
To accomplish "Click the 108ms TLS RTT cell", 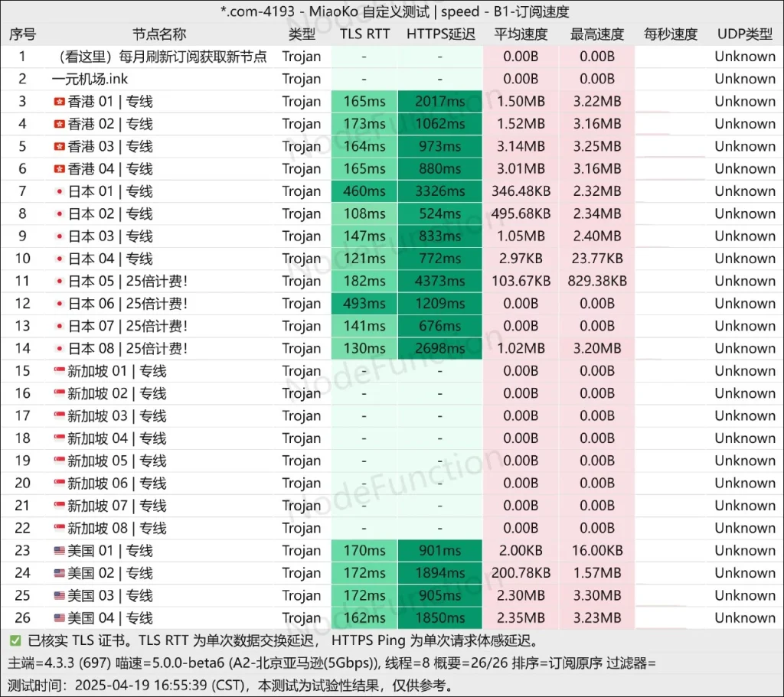I will (x=364, y=214).
